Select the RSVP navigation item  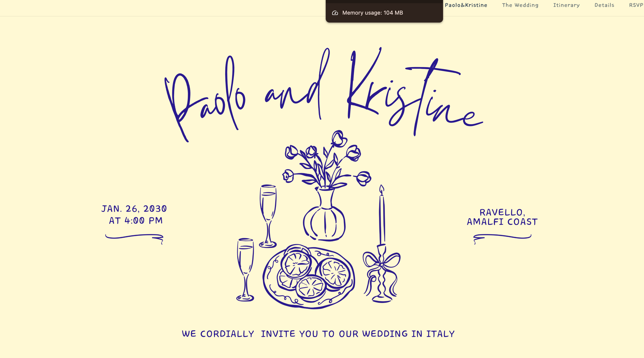pos(636,5)
